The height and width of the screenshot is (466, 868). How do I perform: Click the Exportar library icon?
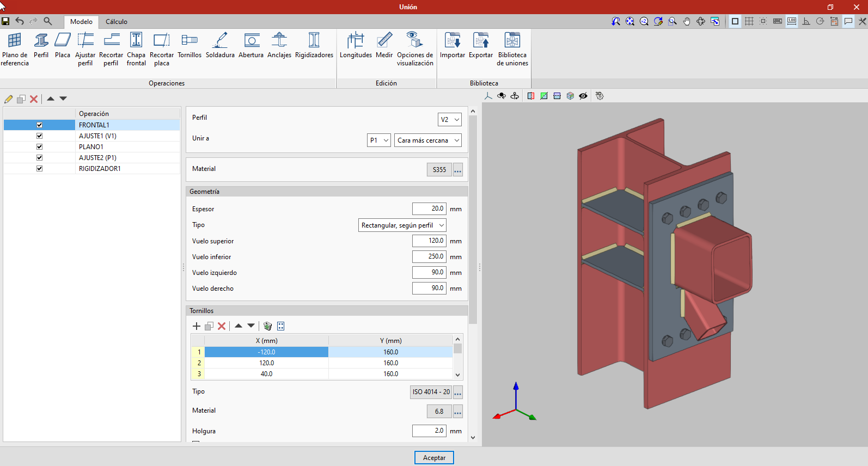click(x=481, y=45)
